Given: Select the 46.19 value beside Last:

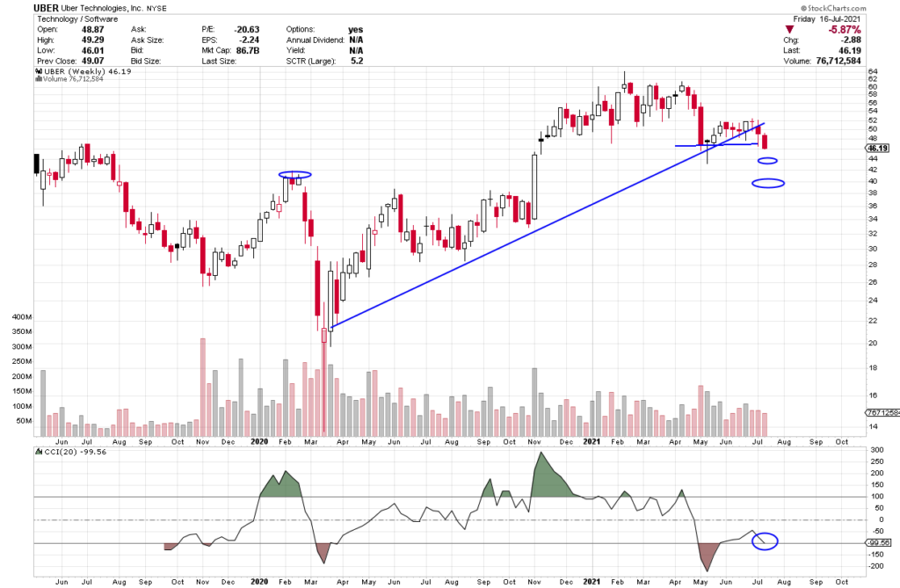Looking at the screenshot, I should point(850,50).
